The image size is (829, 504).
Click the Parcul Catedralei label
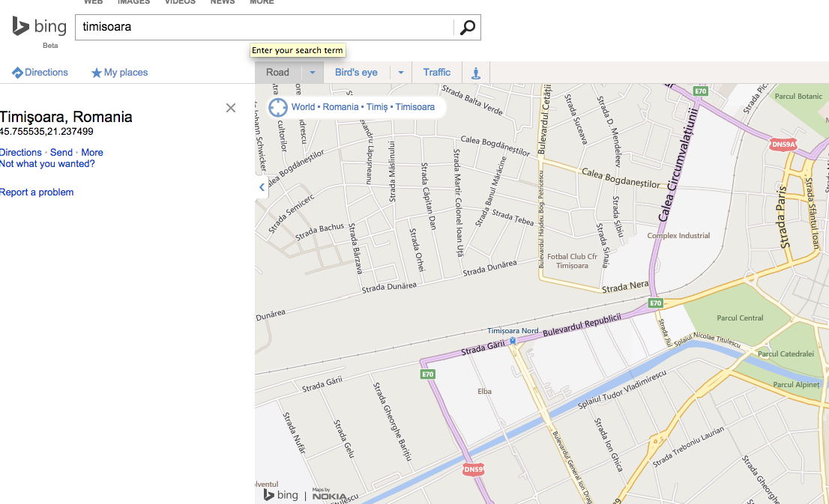(x=786, y=354)
